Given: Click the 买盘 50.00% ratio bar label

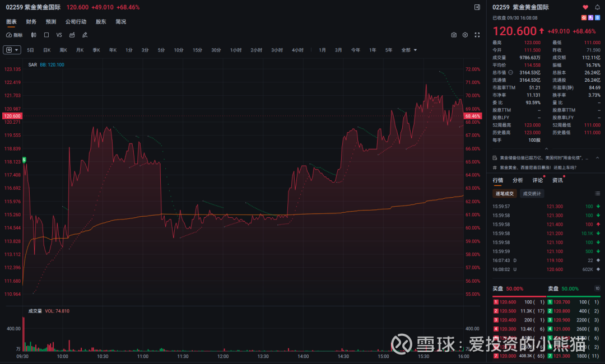Looking at the screenshot, I should tap(508, 288).
